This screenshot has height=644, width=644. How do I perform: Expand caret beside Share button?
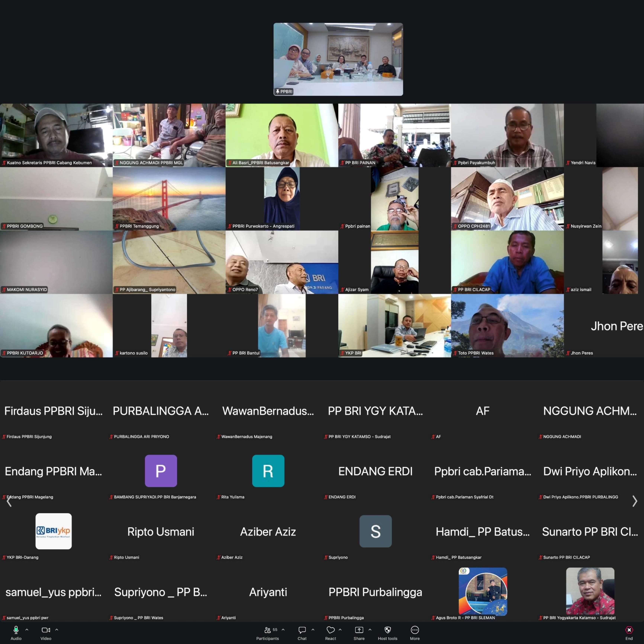pyautogui.click(x=370, y=630)
